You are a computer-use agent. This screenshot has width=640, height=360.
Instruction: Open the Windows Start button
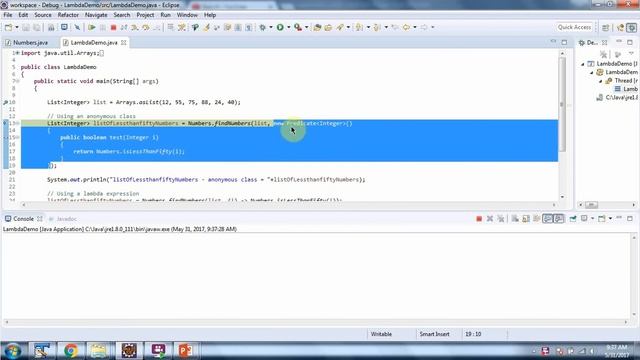(13, 351)
